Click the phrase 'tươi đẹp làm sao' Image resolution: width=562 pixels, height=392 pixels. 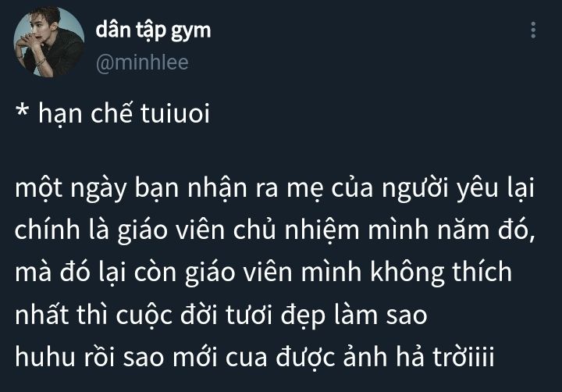[326, 315]
